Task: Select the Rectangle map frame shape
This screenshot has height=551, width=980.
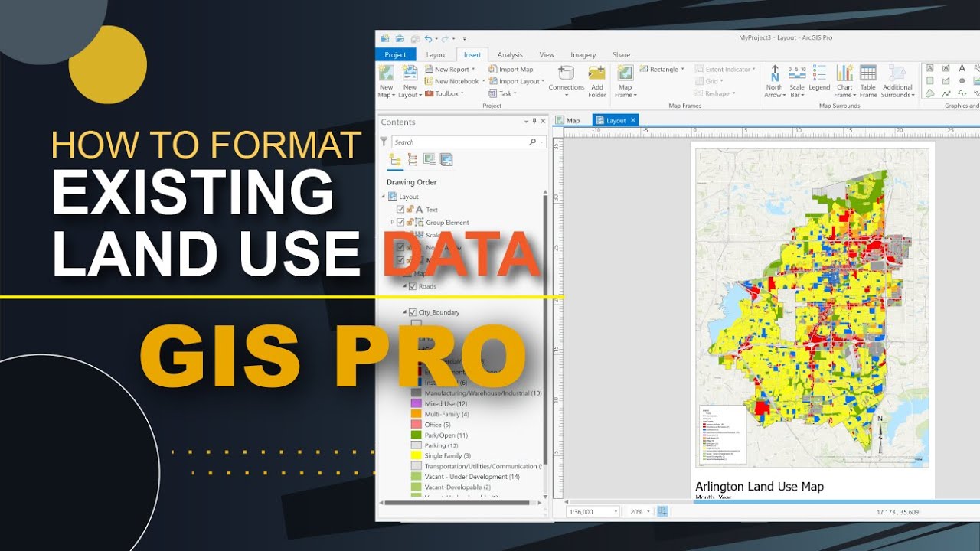Action: pos(664,70)
